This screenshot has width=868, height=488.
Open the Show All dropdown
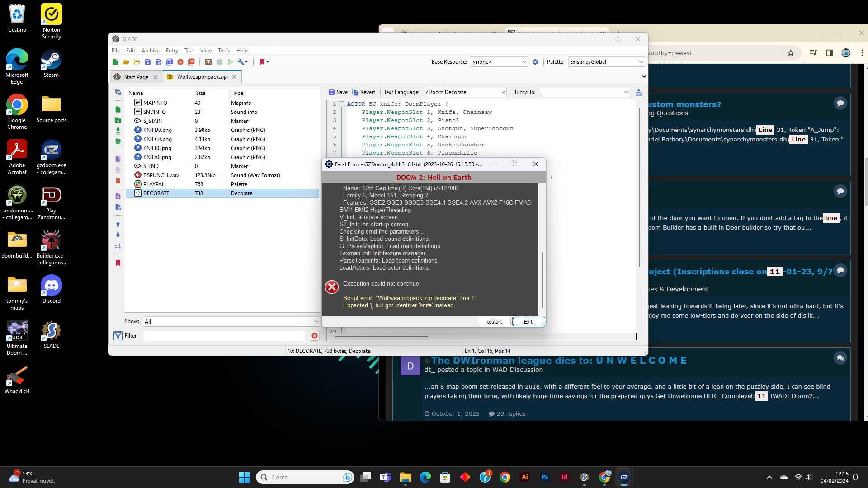(231, 322)
